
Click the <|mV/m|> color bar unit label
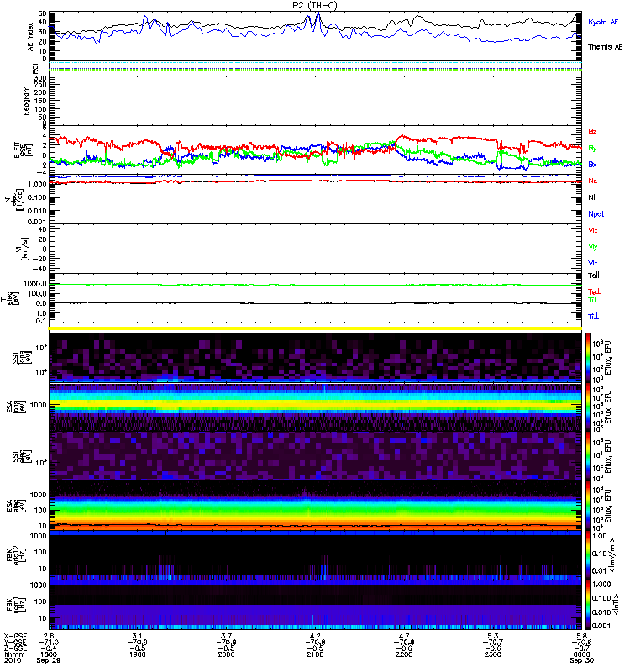[613, 555]
